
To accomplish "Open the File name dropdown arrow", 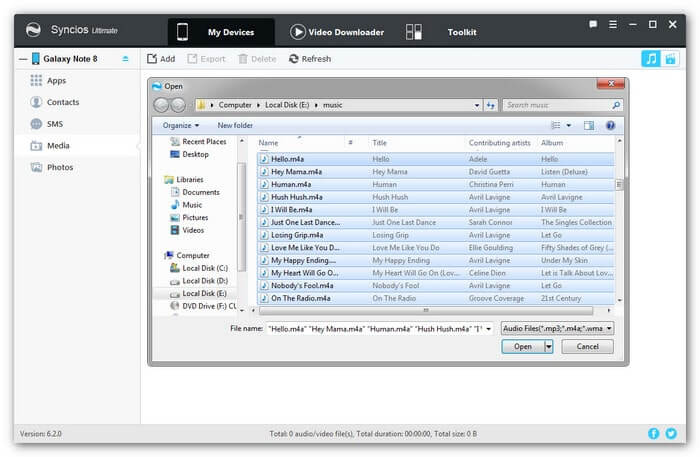I will [x=488, y=329].
